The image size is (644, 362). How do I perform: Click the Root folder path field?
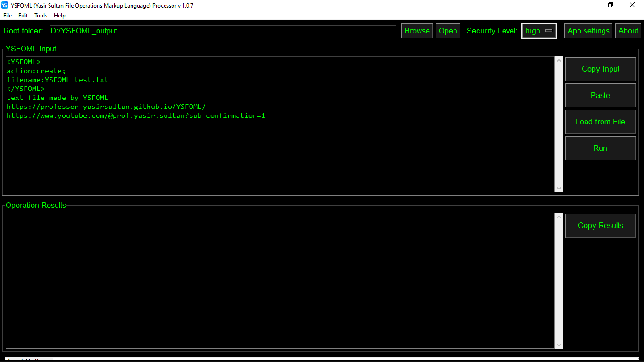point(223,31)
